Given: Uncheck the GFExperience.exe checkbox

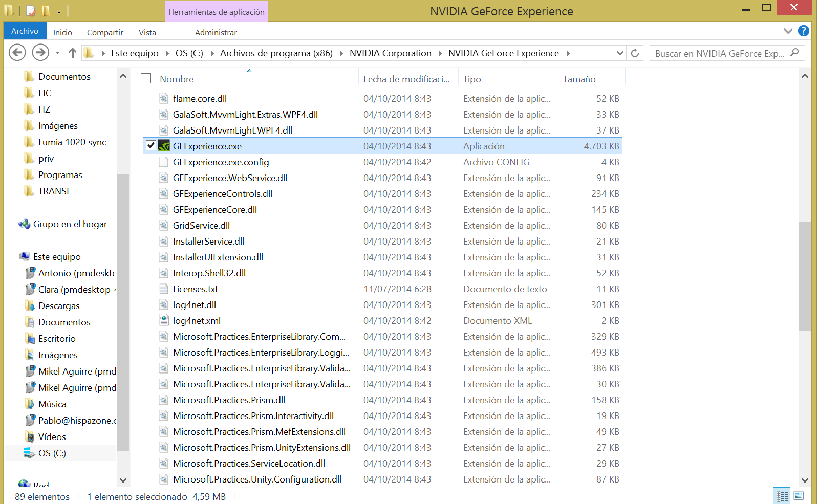Looking at the screenshot, I should 150,145.
